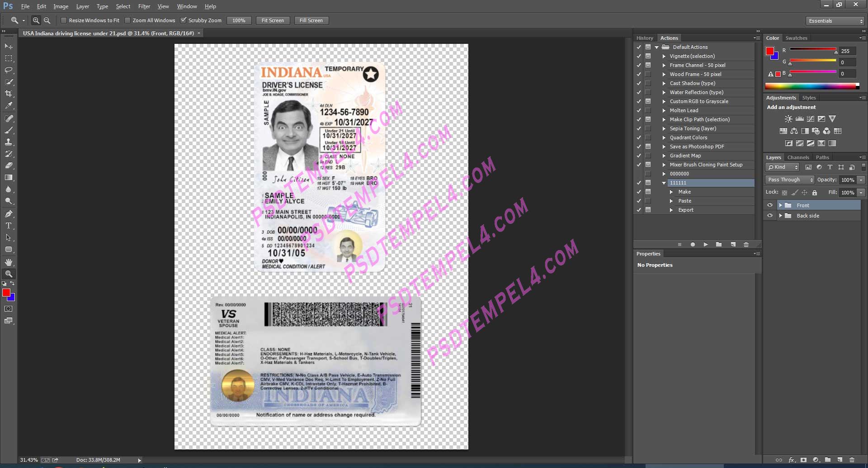Expand the Export action step
Screen dimensions: 868x468
pos(672,210)
